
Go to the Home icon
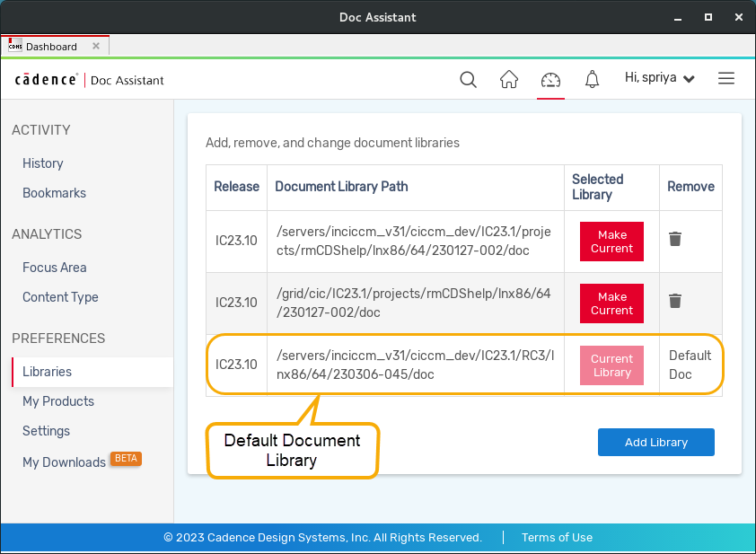[509, 79]
